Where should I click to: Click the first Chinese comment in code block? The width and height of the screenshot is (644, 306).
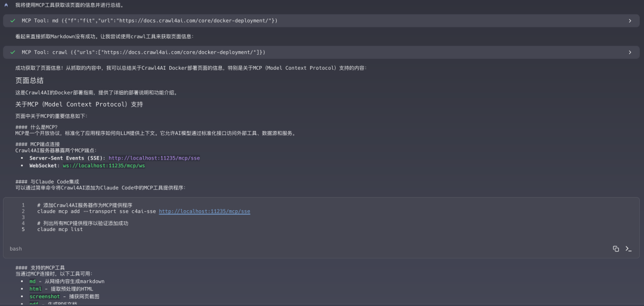85,205
